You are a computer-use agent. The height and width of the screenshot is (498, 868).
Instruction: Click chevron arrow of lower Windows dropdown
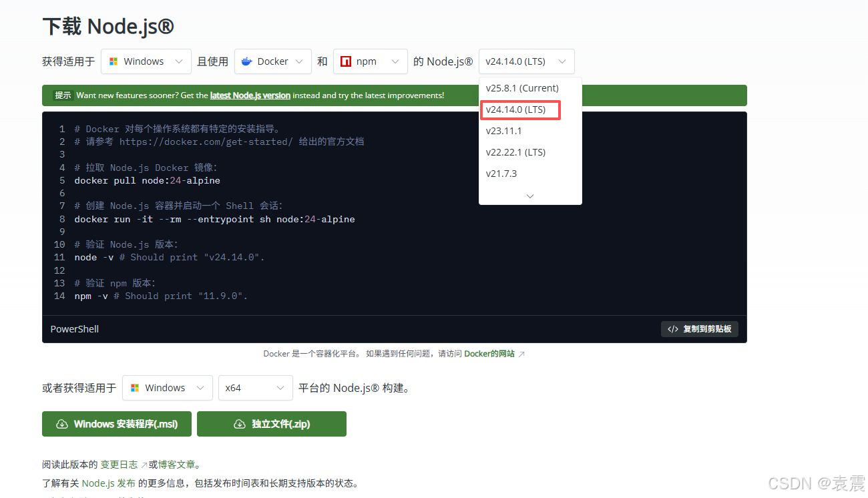pyautogui.click(x=200, y=388)
